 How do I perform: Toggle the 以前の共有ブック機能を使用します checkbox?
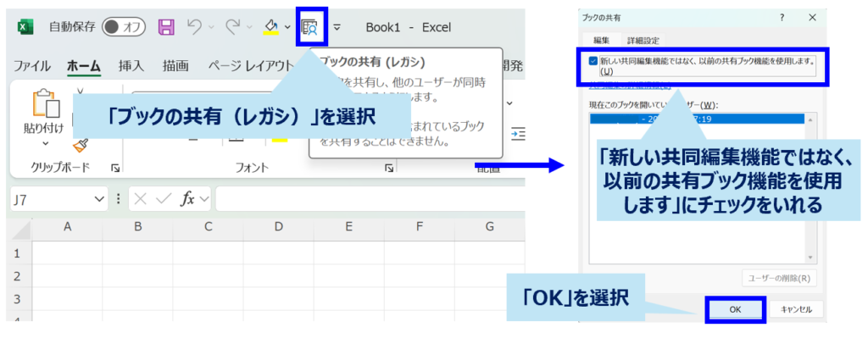pos(593,61)
